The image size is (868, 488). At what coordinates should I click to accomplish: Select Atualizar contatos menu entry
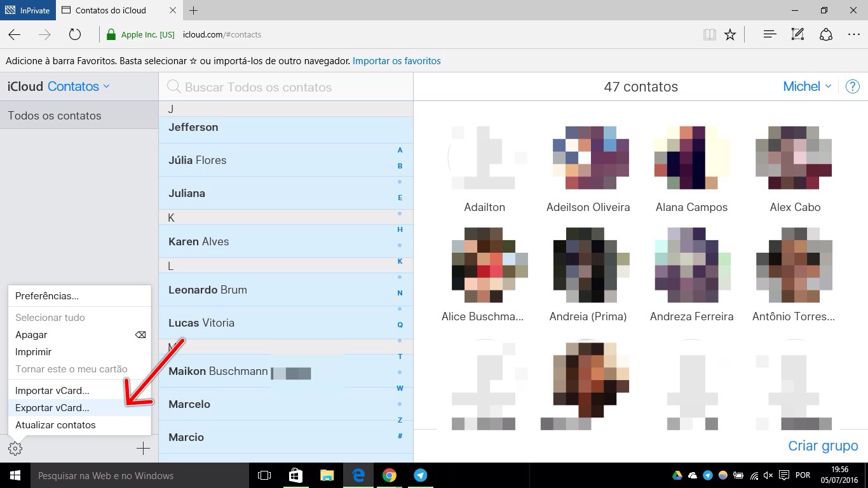click(x=79, y=425)
